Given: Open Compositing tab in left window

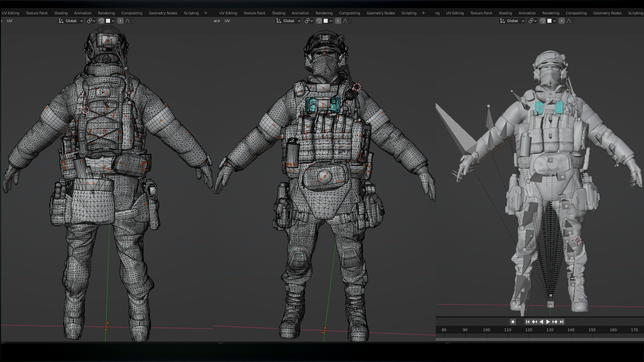Looking at the screenshot, I should [132, 13].
